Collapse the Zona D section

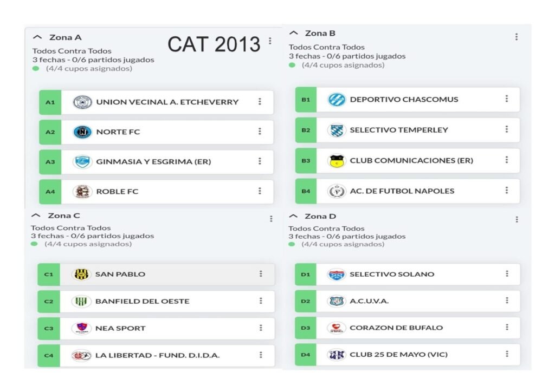click(294, 217)
